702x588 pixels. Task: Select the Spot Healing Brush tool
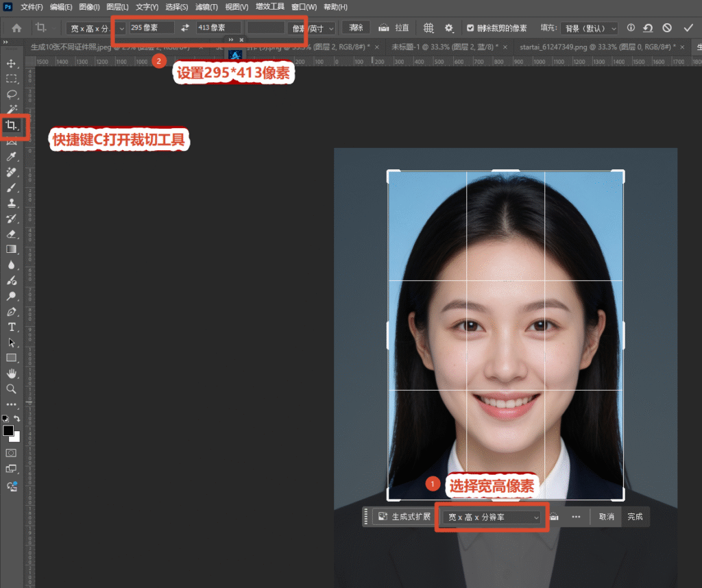pos(11,172)
